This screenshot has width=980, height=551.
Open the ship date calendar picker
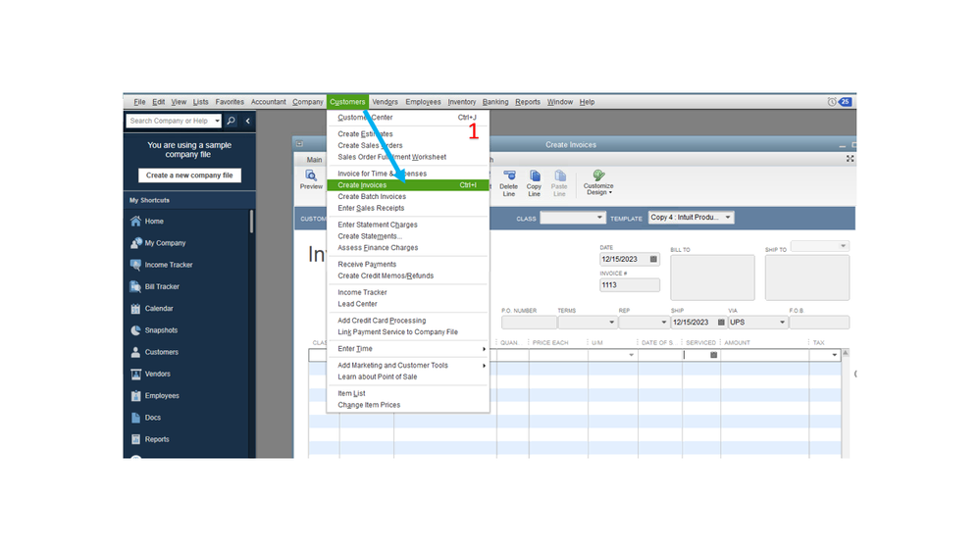coord(721,323)
